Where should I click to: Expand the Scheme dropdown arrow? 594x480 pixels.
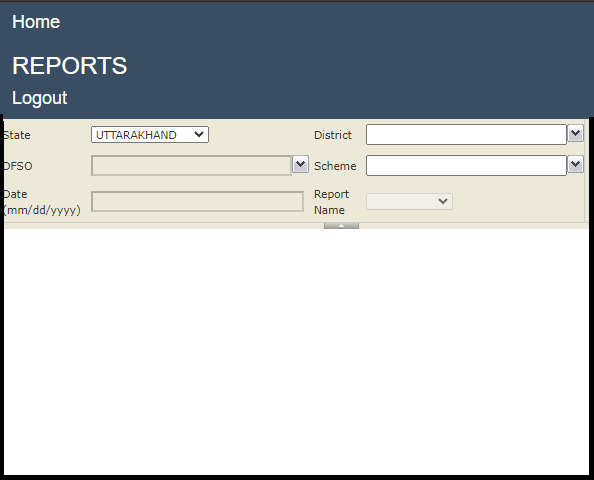pyautogui.click(x=575, y=164)
